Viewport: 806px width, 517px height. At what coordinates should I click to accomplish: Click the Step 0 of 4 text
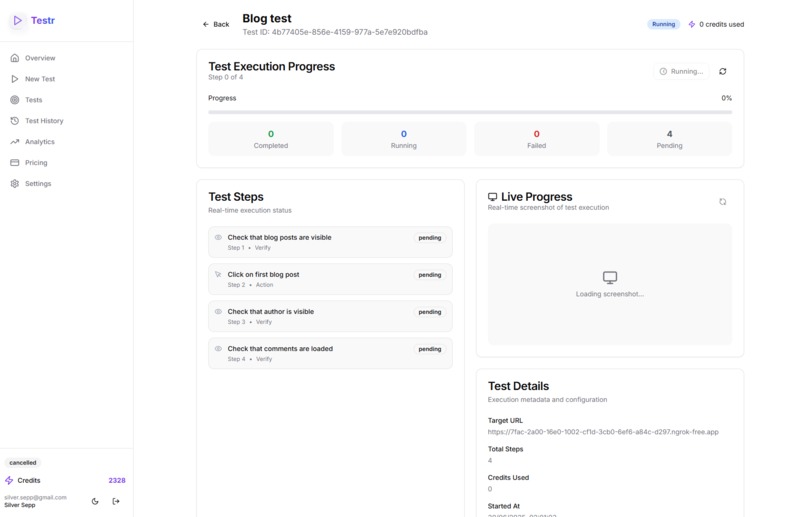(226, 77)
